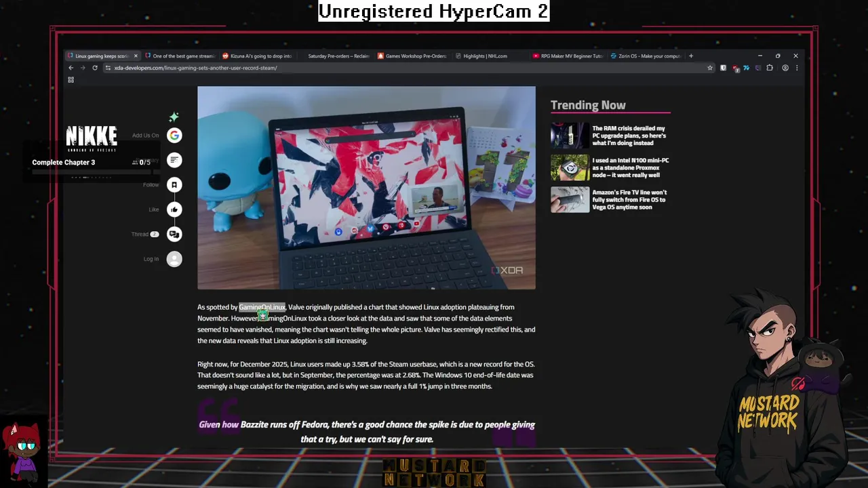The height and width of the screenshot is (488, 868).
Task: Click the 3.58% Steam userbase paragraph
Action: coord(366,375)
